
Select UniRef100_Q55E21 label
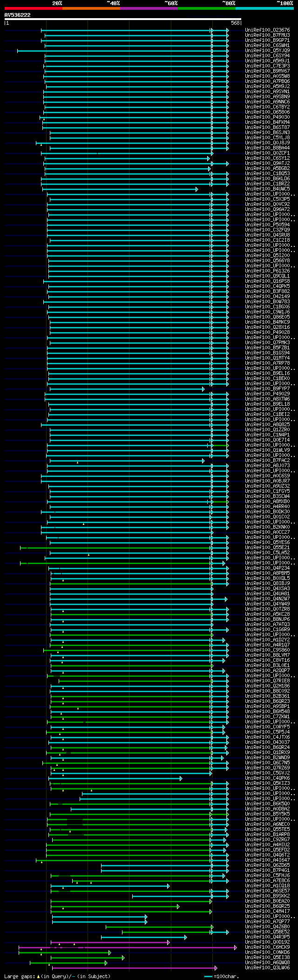(x=267, y=547)
